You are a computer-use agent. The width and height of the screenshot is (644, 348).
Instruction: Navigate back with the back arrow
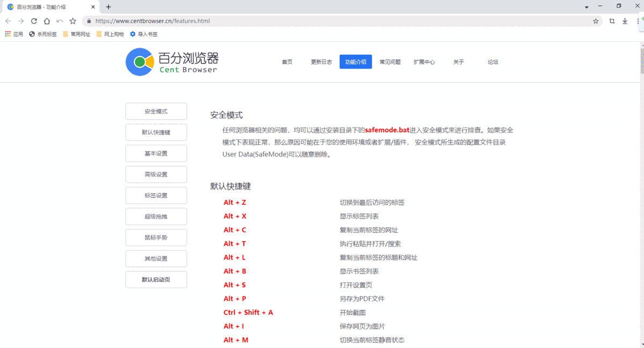pos(8,21)
